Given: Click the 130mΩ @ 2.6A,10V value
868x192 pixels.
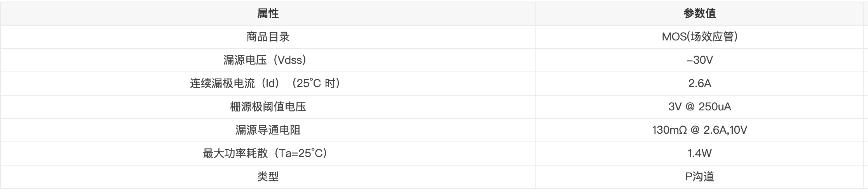Looking at the screenshot, I should pos(699,130).
